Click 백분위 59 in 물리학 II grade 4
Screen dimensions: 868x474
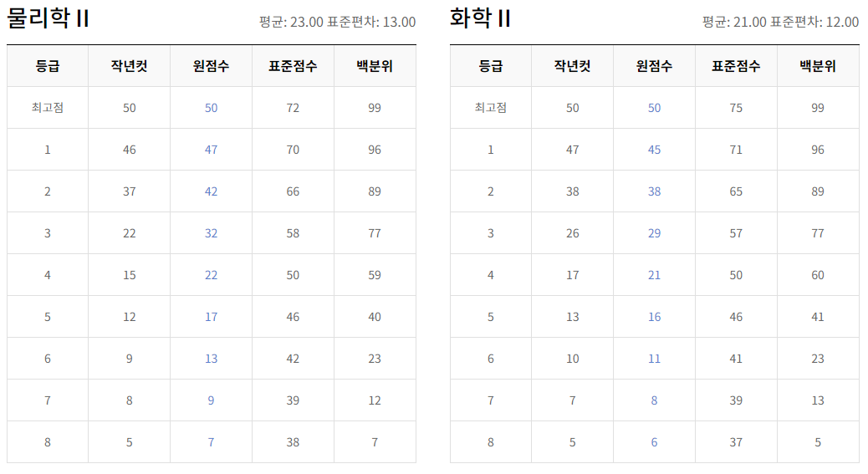pyautogui.click(x=375, y=275)
